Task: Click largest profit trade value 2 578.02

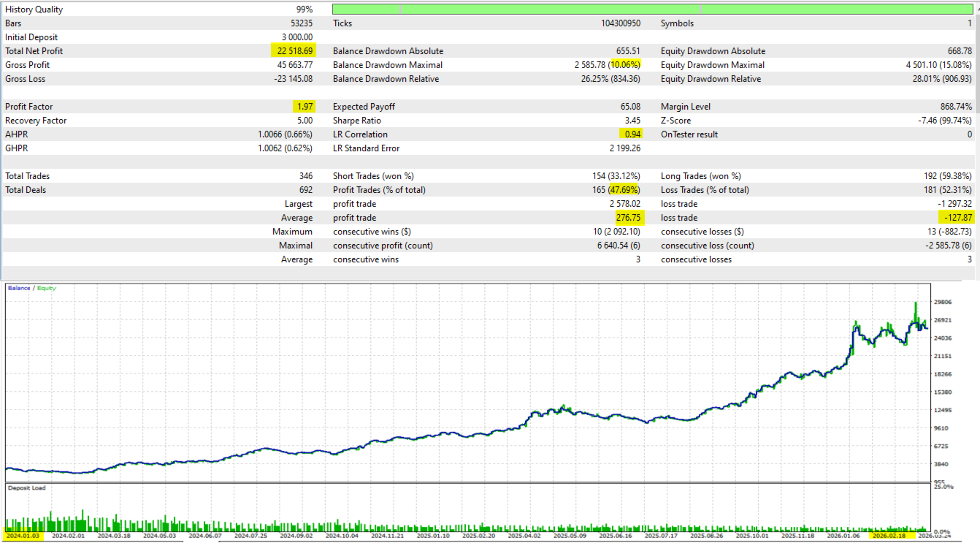Action: pyautogui.click(x=625, y=204)
